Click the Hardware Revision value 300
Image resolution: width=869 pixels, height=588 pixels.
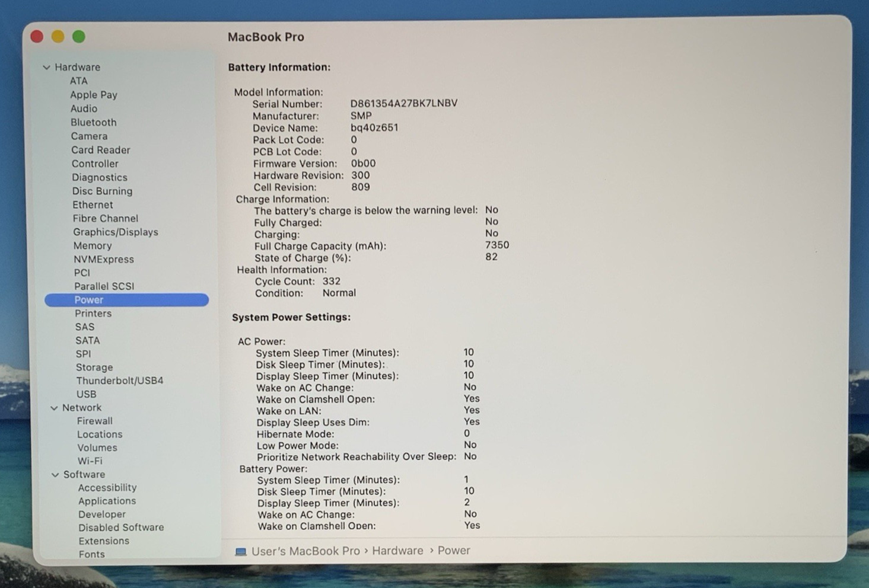point(360,175)
